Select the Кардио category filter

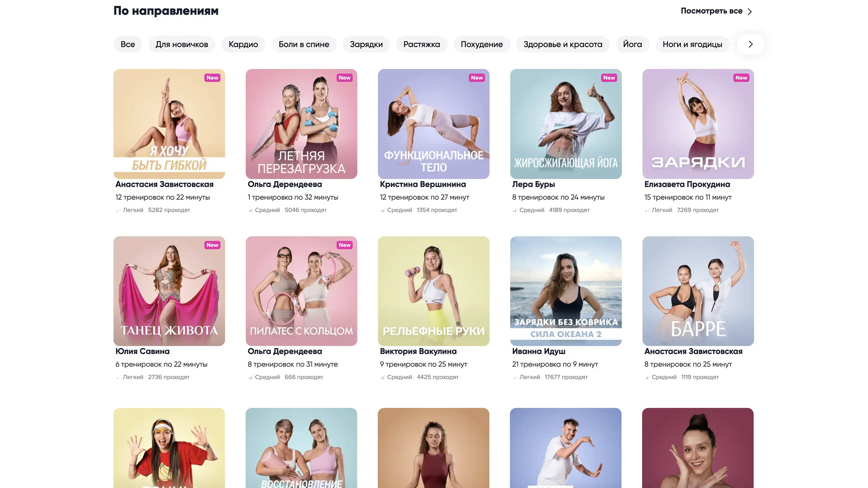tap(243, 44)
